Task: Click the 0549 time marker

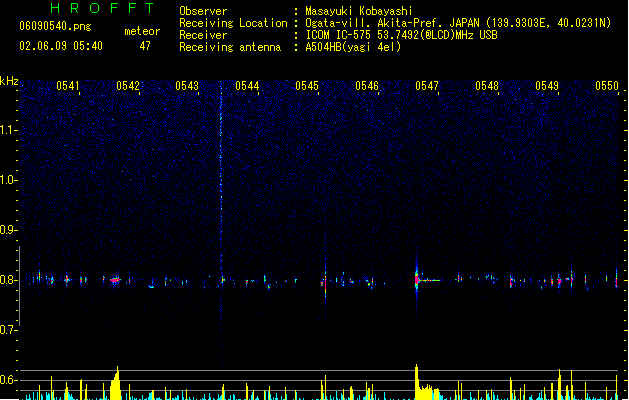Action: 547,86
